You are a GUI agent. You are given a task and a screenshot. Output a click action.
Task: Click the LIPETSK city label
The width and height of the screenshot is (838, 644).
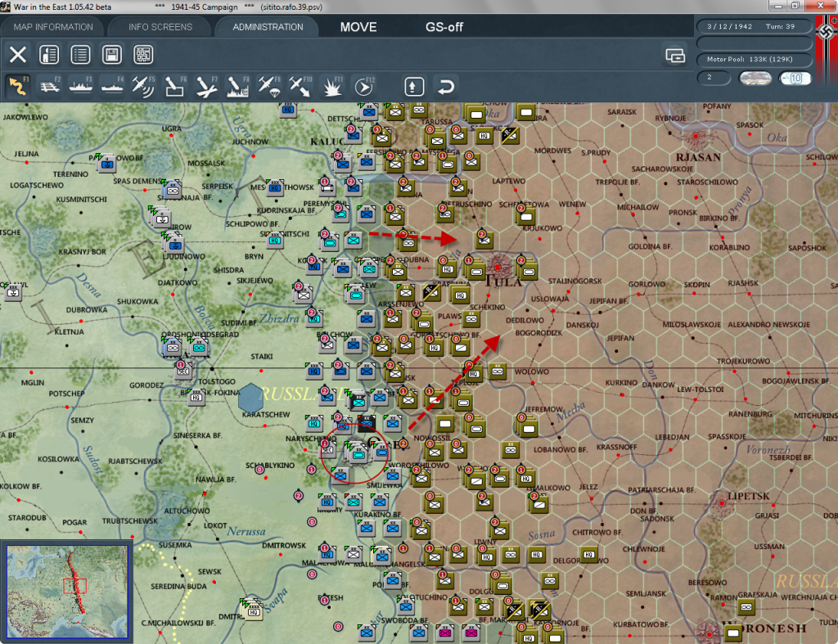748,496
